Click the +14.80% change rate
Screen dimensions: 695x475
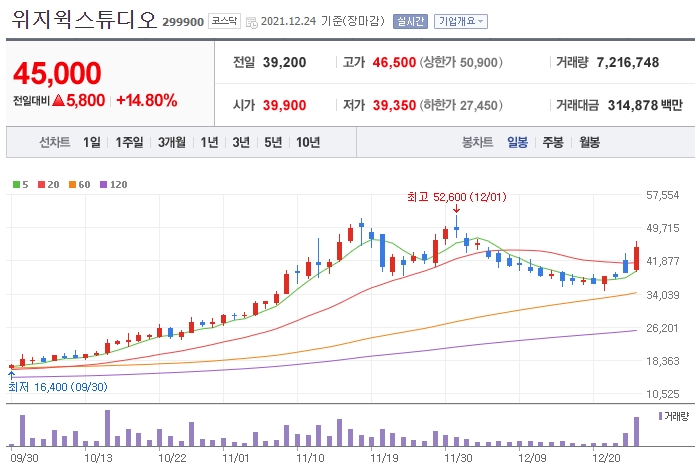tap(147, 101)
